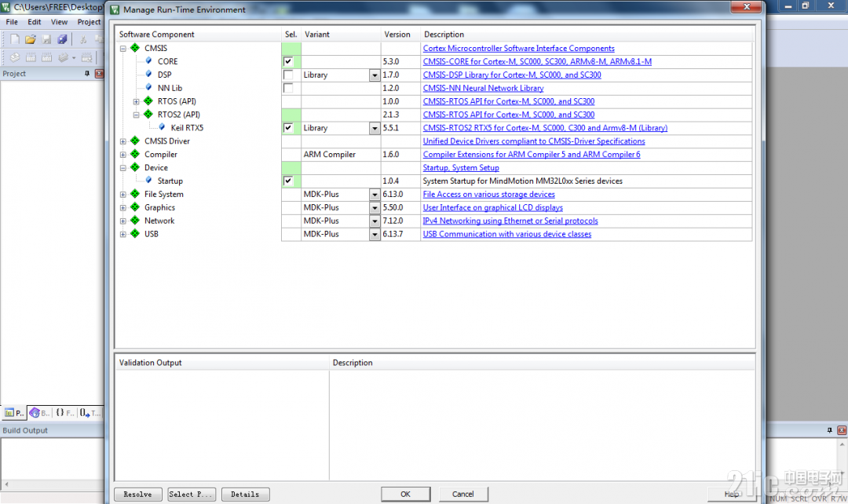Click the New file icon in the main toolbar
Viewport: 848px width, 504px height.
coord(15,39)
